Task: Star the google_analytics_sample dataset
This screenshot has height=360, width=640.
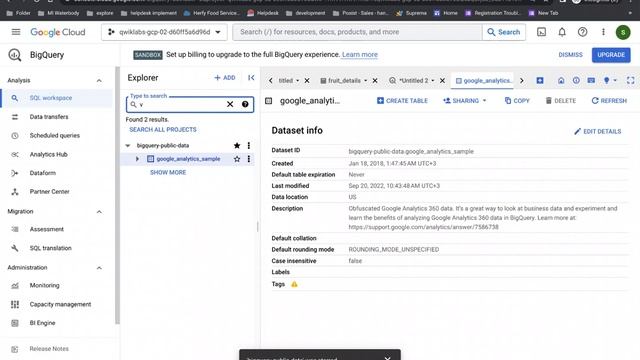Action: coord(237,159)
